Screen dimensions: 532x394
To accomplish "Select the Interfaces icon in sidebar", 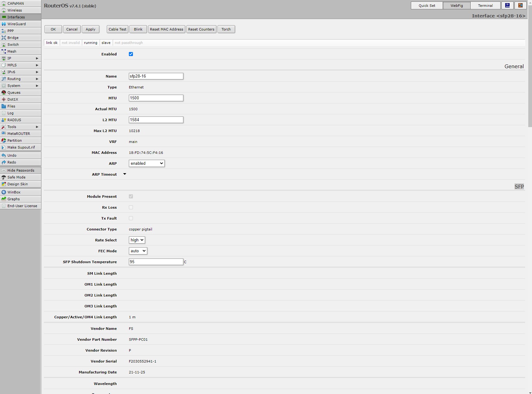I will click(x=4, y=17).
